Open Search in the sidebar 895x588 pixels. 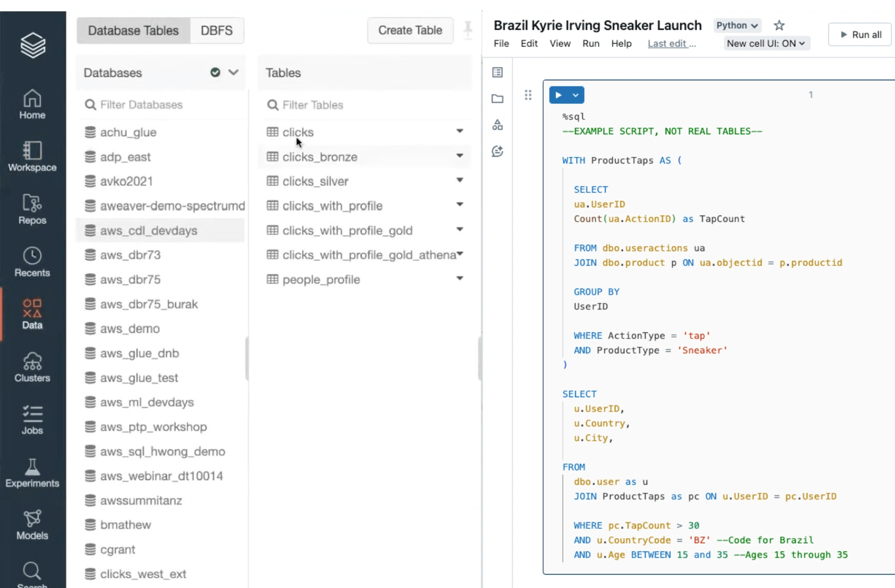[32, 575]
